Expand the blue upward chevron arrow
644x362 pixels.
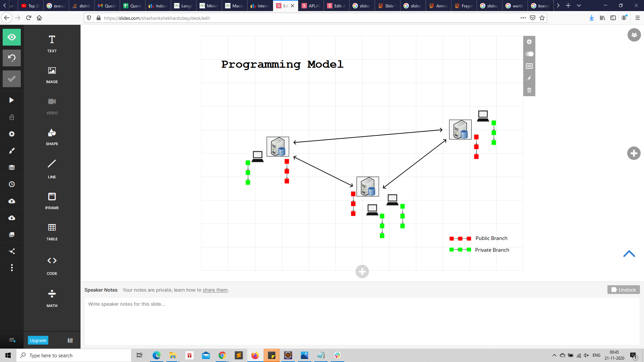(629, 254)
